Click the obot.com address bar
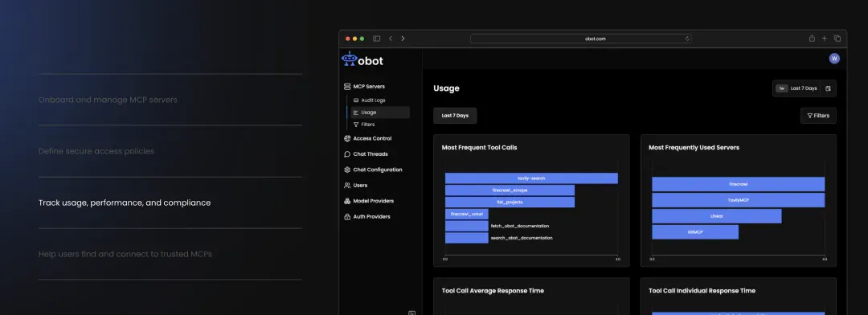Screen dimensions: 868x315 coord(581,39)
